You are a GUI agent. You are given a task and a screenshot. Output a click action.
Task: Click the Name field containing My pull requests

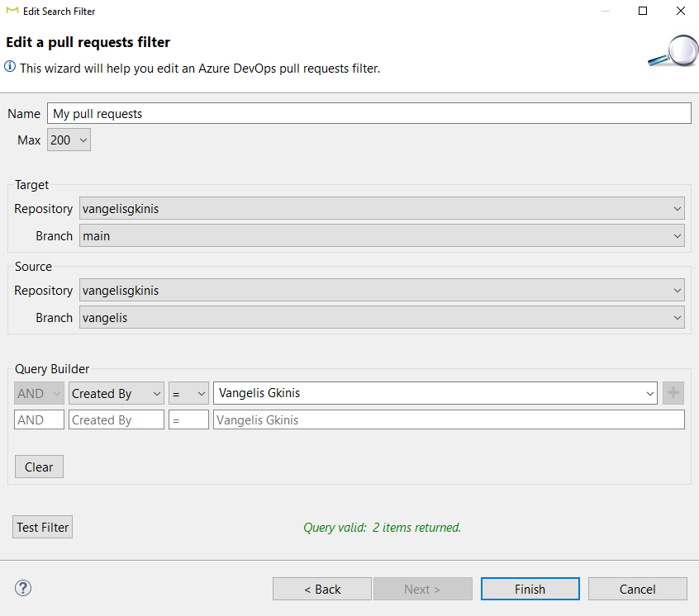point(369,114)
